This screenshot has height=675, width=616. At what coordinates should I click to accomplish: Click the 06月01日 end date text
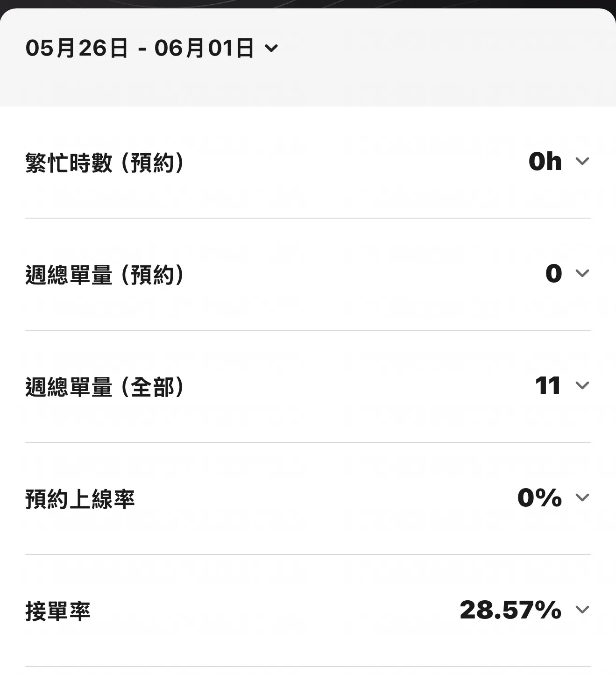[x=205, y=48]
